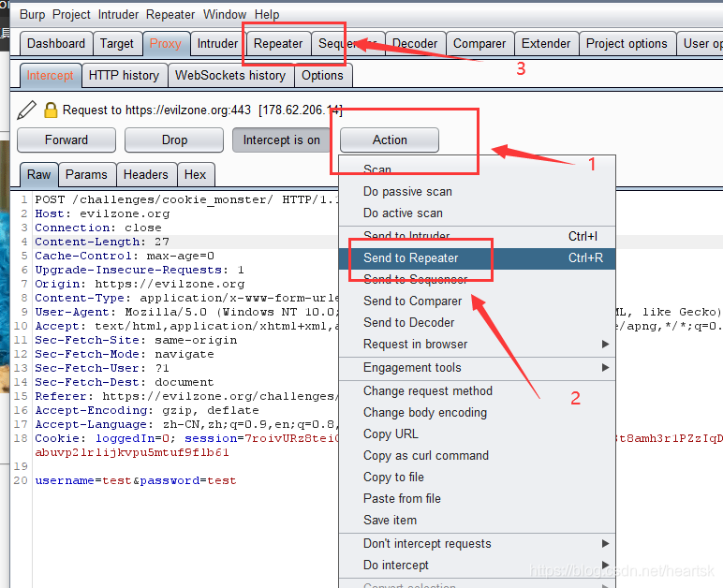Choose Do passive scan from menu
This screenshot has height=588, width=723.
(x=478, y=192)
